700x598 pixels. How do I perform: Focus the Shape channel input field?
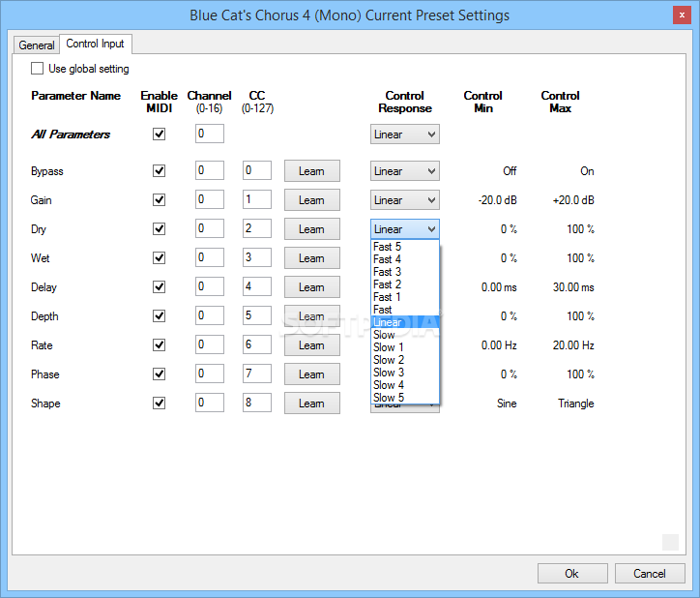210,403
